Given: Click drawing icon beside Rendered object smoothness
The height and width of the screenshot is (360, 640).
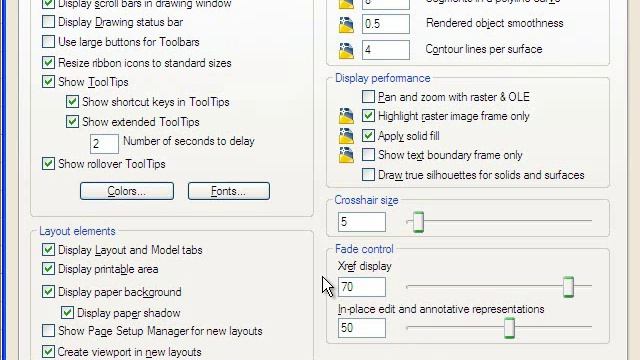Looking at the screenshot, I should (346, 25).
